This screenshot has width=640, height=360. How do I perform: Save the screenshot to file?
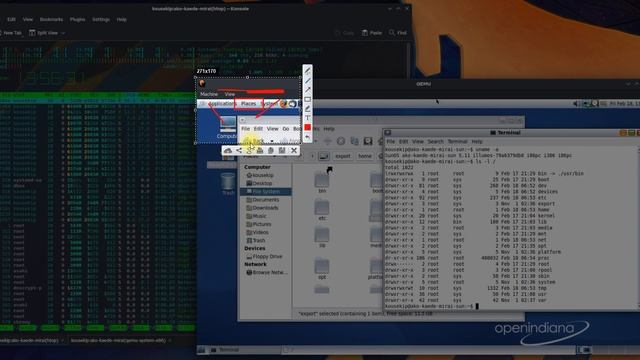tap(282, 151)
